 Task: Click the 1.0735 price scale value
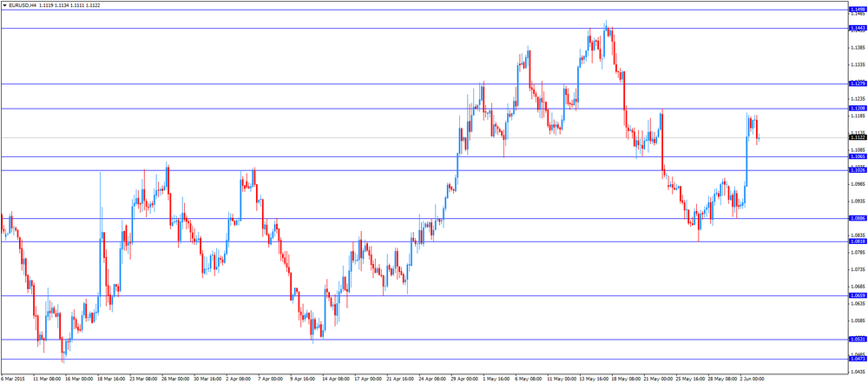pos(857,269)
